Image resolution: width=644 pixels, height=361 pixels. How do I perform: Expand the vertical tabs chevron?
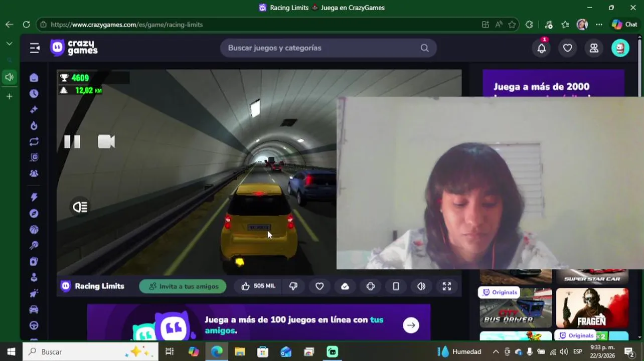click(9, 44)
